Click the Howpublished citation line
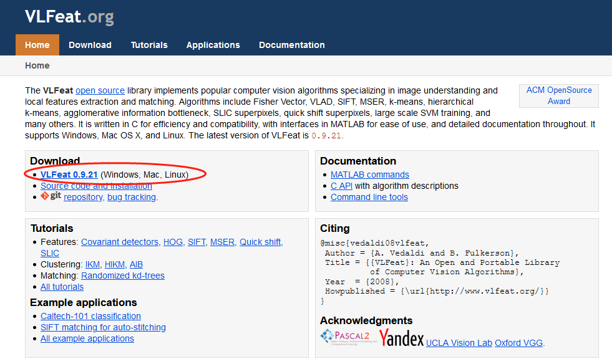 tap(437, 292)
